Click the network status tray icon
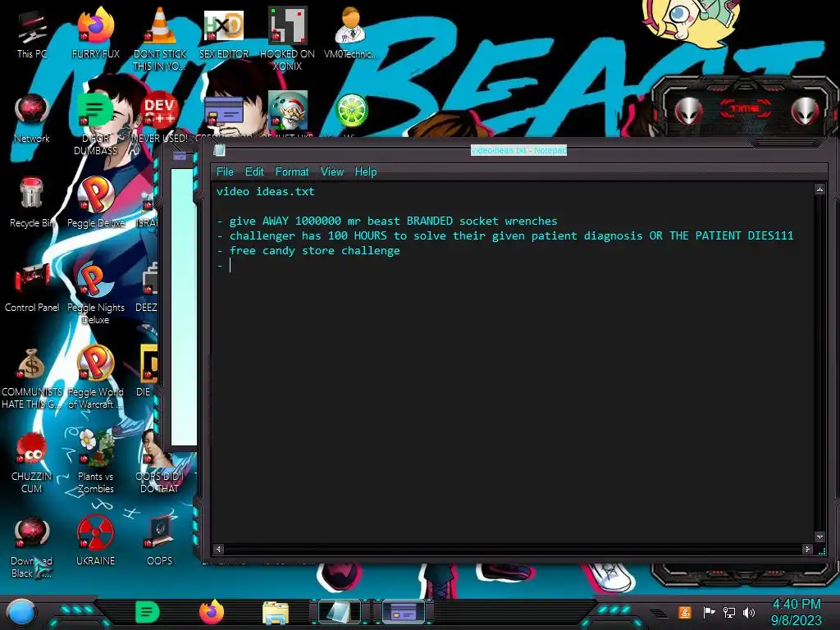Screen dimensions: 840x630 [728, 612]
